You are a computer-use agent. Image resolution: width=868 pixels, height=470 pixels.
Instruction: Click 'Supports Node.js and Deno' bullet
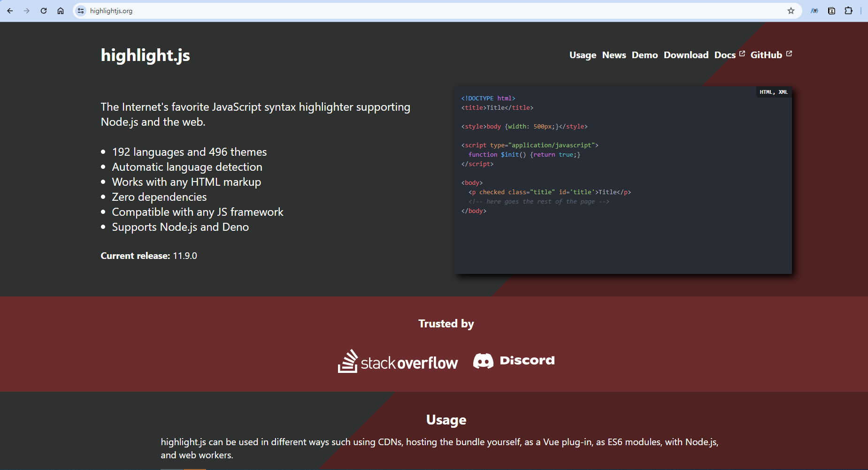coord(180,227)
